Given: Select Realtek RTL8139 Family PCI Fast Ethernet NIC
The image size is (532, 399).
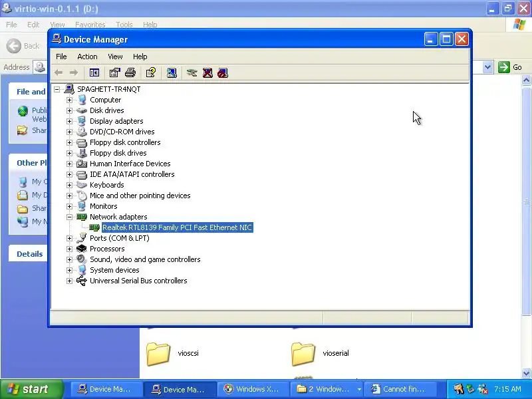Looking at the screenshot, I should pos(177,227).
